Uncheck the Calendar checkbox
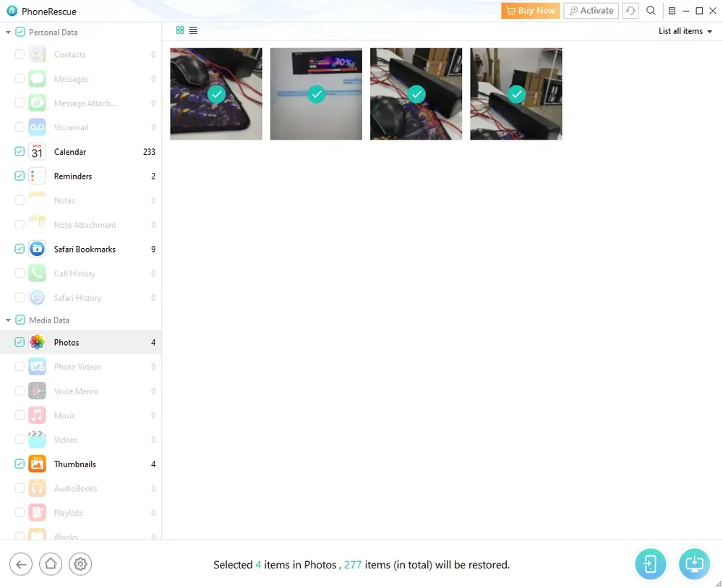 click(x=20, y=152)
